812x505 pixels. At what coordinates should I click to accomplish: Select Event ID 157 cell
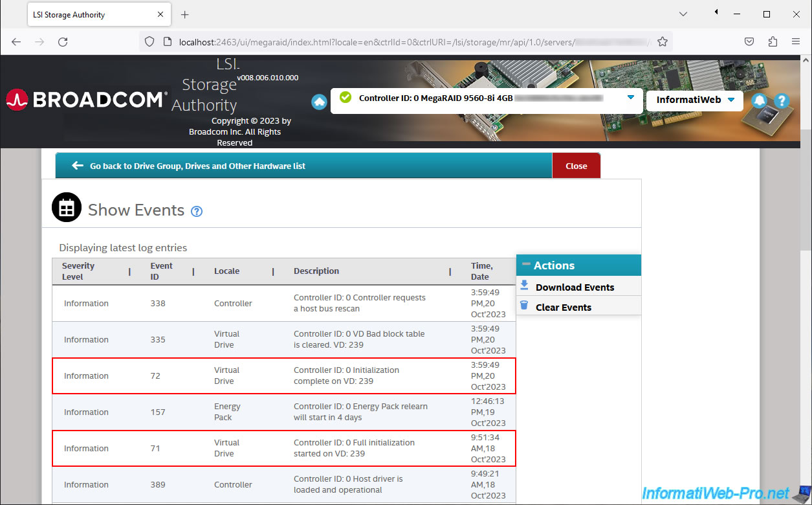(x=158, y=412)
